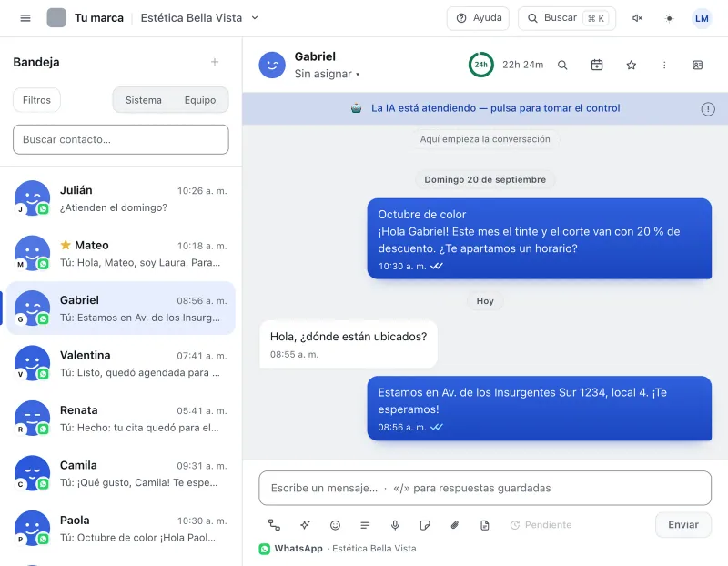Toggle the light/dark theme sun icon
The width and height of the screenshot is (728, 566).
[669, 18]
